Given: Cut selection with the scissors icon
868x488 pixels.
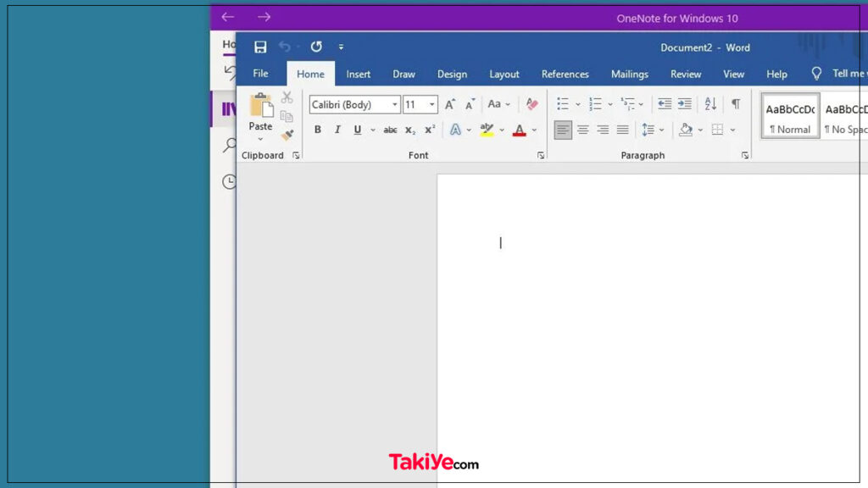Looking at the screenshot, I should point(287,97).
